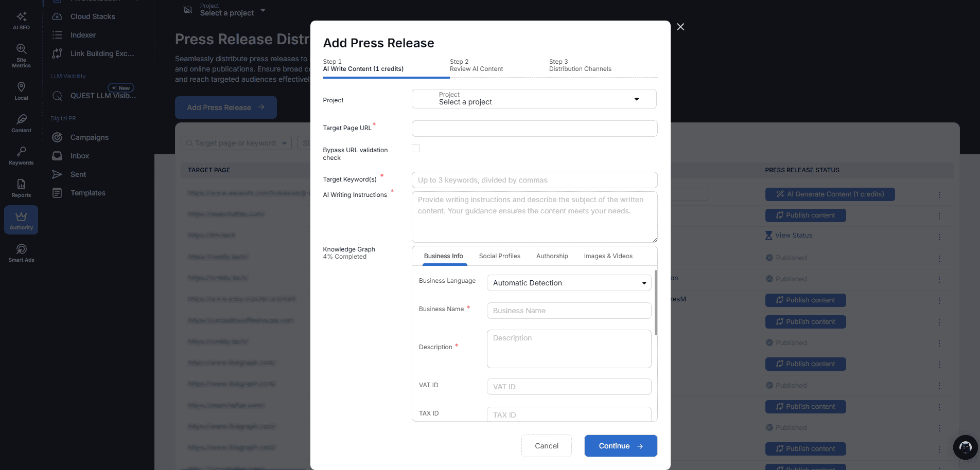The image size is (980, 470).
Task: Click the Continue button
Action: tap(620, 446)
